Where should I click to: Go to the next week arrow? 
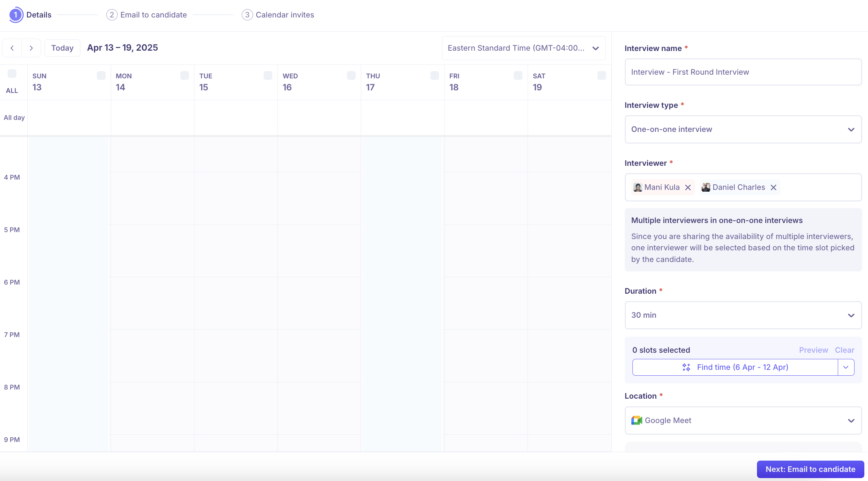click(x=31, y=48)
